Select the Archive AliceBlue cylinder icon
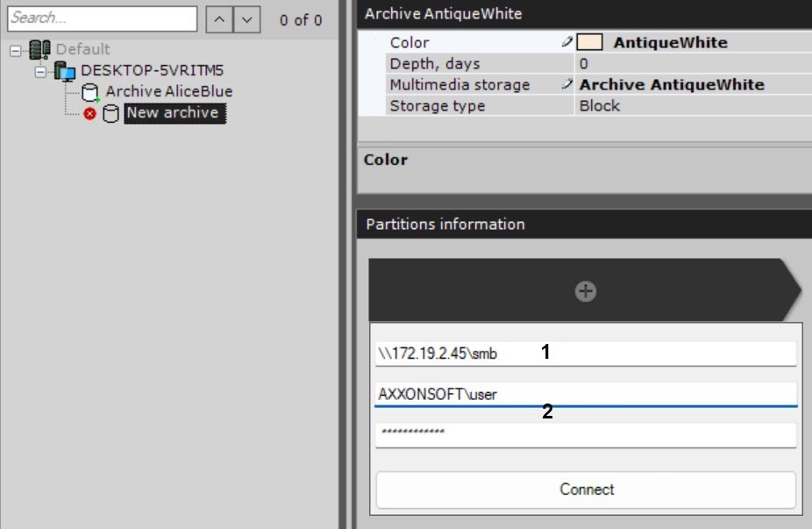Image resolution: width=812 pixels, height=529 pixels. click(90, 92)
